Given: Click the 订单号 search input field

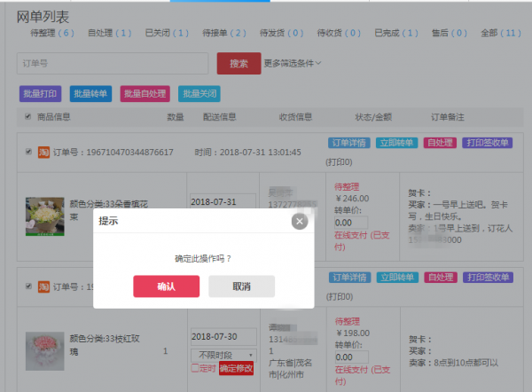Looking at the screenshot, I should click(113, 63).
